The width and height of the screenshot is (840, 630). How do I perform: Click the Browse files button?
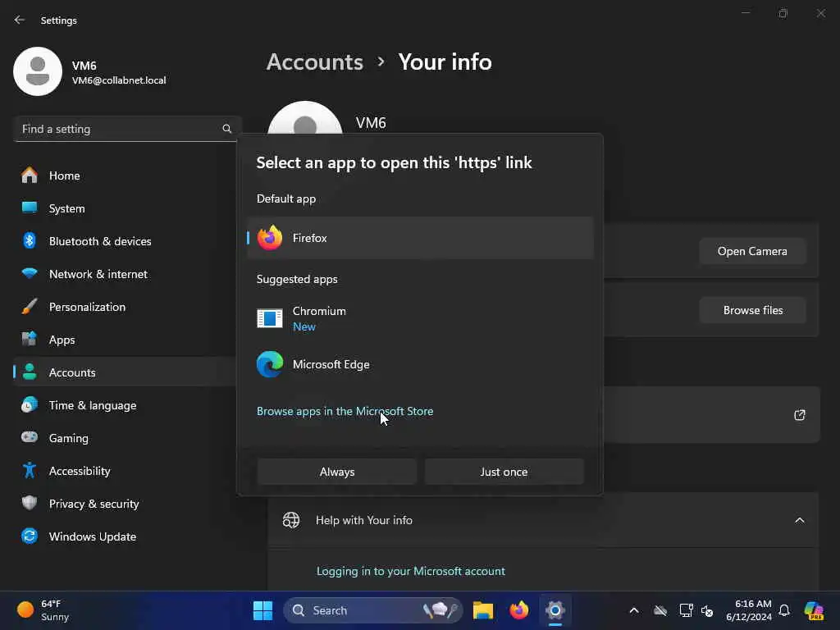753,310
